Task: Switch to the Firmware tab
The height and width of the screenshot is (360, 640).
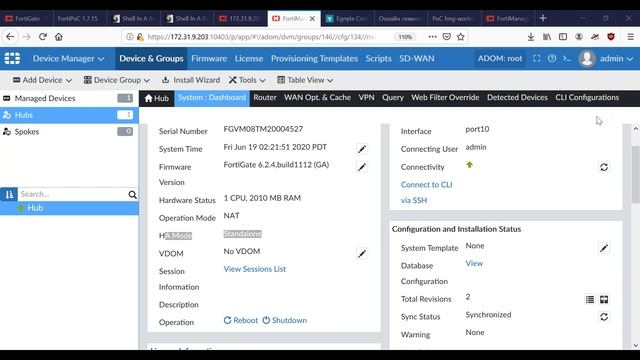Action: pyautogui.click(x=209, y=58)
